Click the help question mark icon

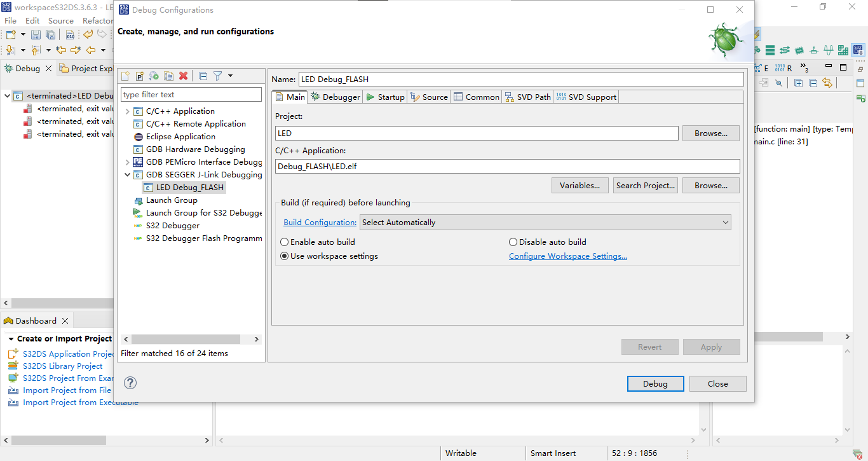[x=130, y=383]
